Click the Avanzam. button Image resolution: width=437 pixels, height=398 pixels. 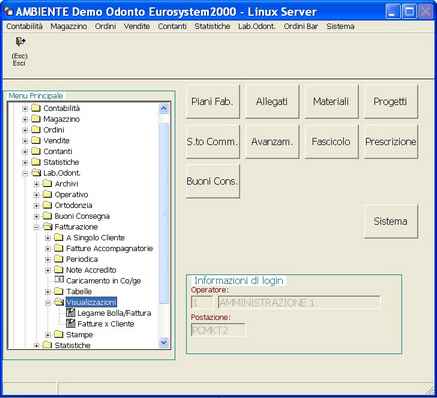point(272,141)
